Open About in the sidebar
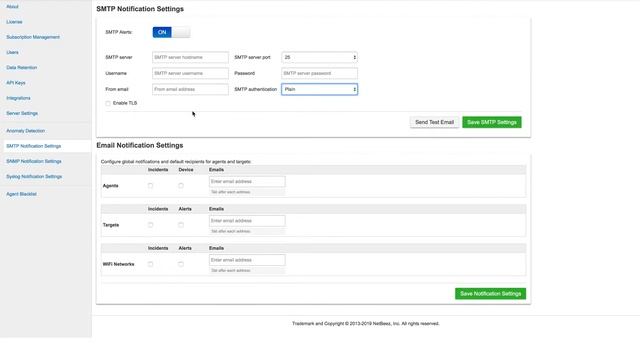This screenshot has width=640, height=360. tap(12, 7)
